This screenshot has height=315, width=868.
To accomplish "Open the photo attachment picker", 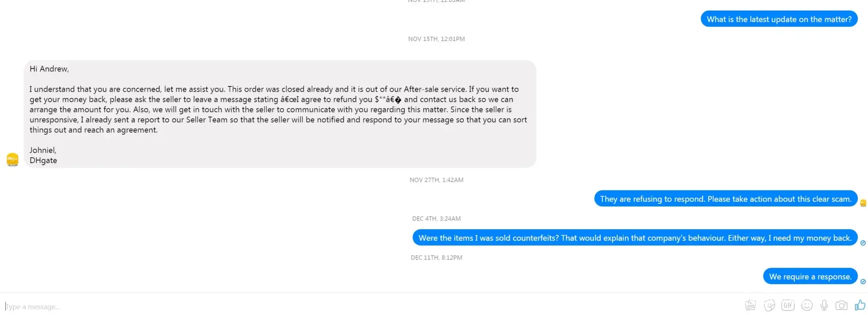I will pos(750,305).
